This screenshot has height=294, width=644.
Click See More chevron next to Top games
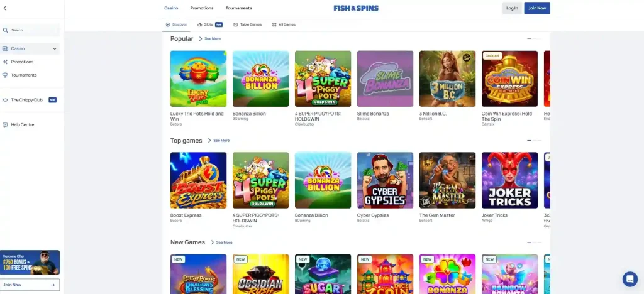point(209,141)
